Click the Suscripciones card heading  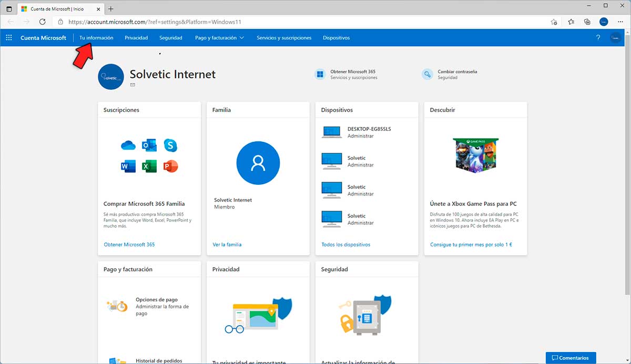[x=121, y=110]
